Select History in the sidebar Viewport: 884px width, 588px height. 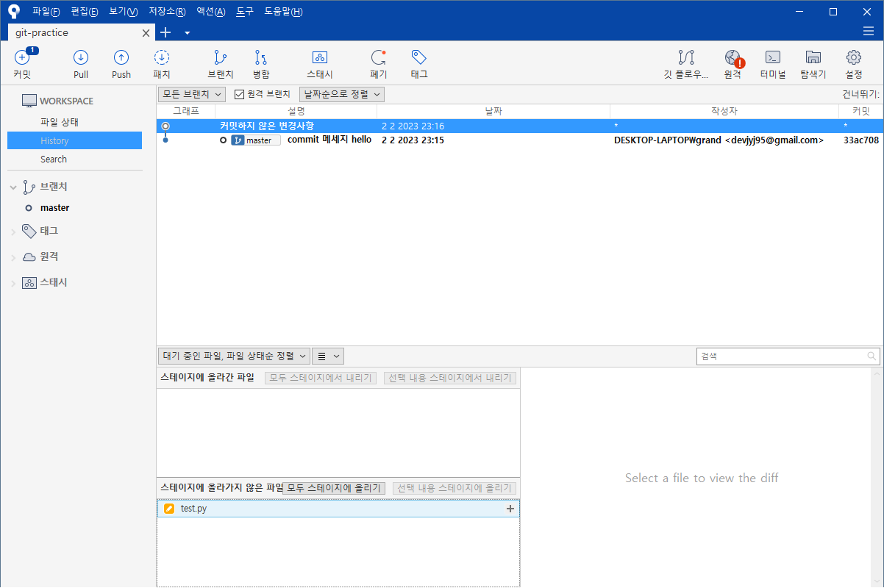tap(74, 140)
